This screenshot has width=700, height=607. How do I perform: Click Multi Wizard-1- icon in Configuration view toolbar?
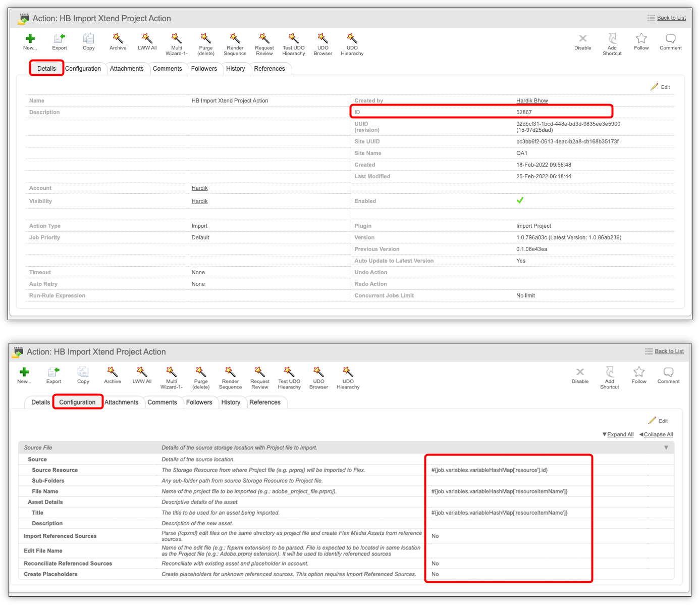coord(172,373)
